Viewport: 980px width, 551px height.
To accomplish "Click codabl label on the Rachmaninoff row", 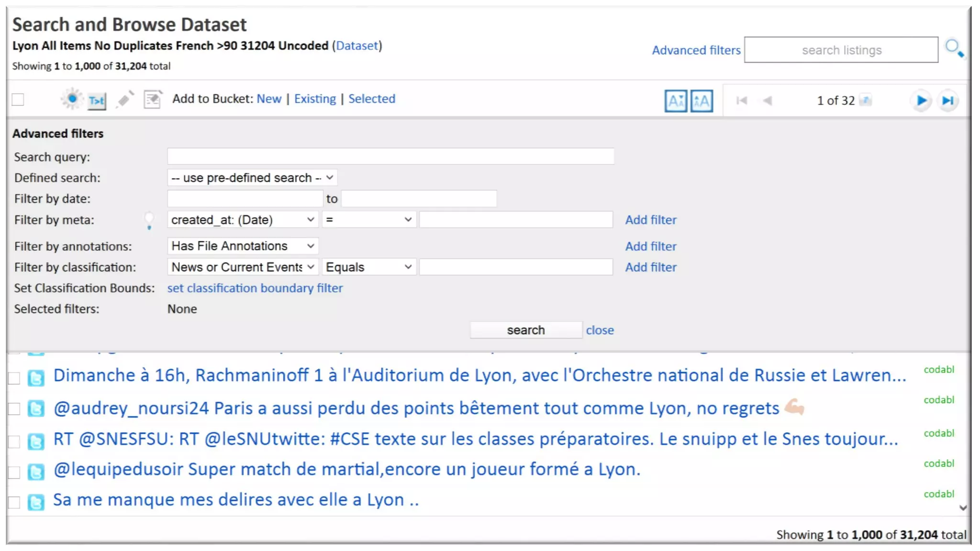I will (x=939, y=370).
